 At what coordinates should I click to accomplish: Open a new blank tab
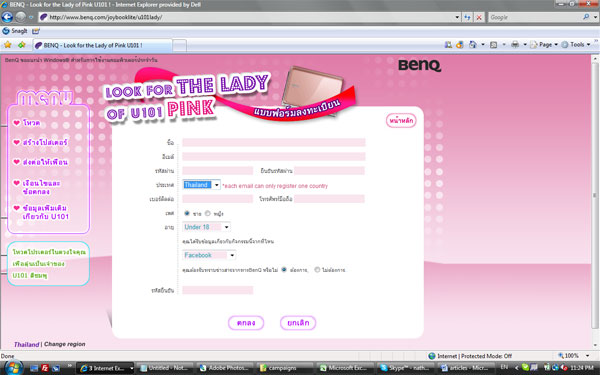pyautogui.click(x=179, y=46)
